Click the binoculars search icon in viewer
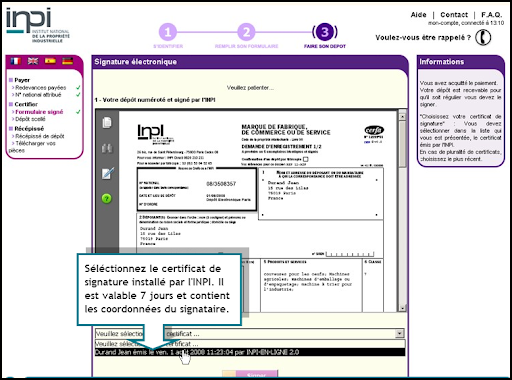This screenshot has height=380, width=512. pyautogui.click(x=107, y=148)
